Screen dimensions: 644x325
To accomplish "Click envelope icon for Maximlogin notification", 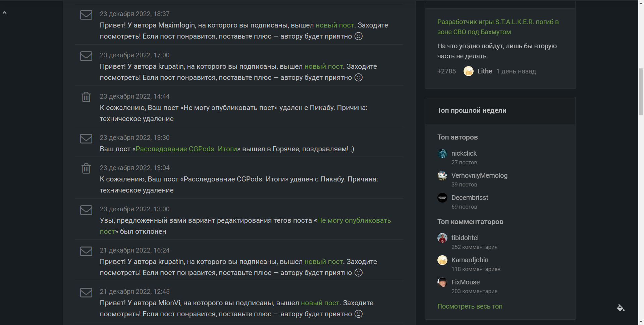I will (86, 15).
